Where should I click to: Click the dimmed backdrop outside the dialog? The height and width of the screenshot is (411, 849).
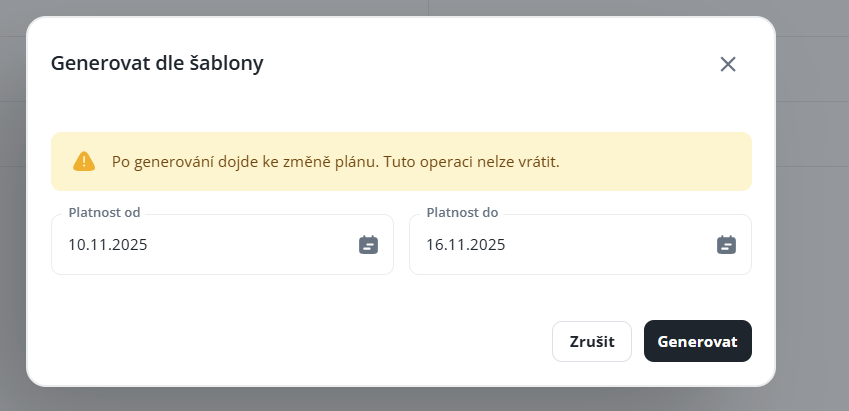(x=810, y=200)
